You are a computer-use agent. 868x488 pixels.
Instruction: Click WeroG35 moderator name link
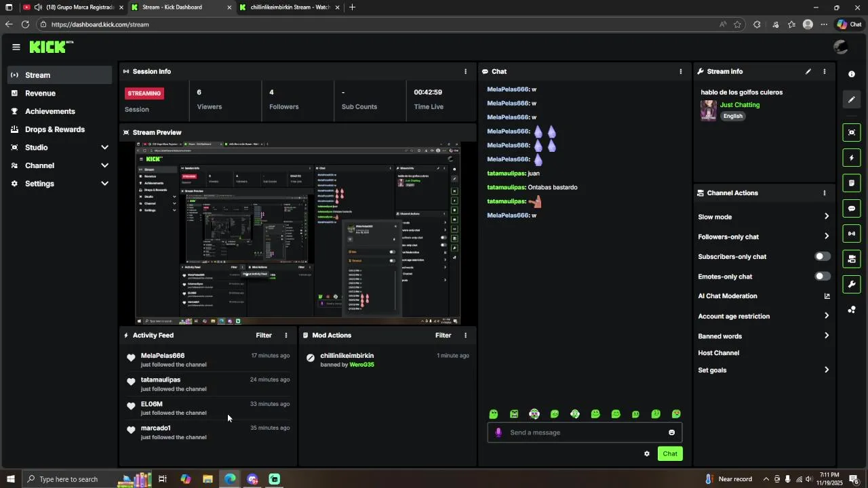361,365
